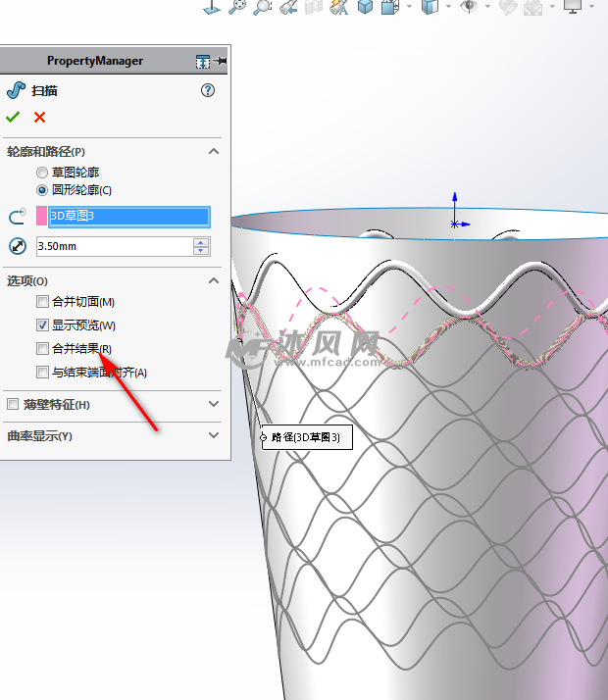Open the dropdown beside the eye icon
The height and width of the screenshot is (700, 608).
(488, 6)
